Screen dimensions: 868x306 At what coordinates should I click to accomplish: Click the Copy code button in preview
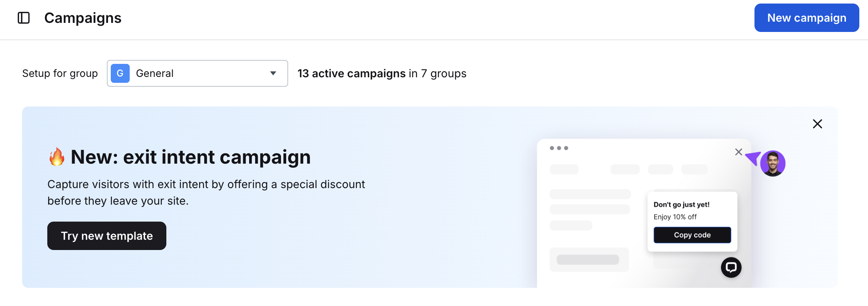pos(692,235)
